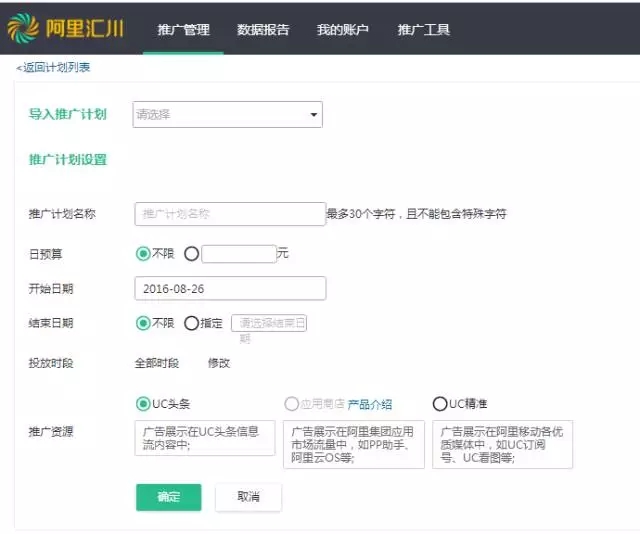Viewport: 640px width, 534px height.
Task: Click 修改 next to 全部时段
Action: pyautogui.click(x=219, y=363)
